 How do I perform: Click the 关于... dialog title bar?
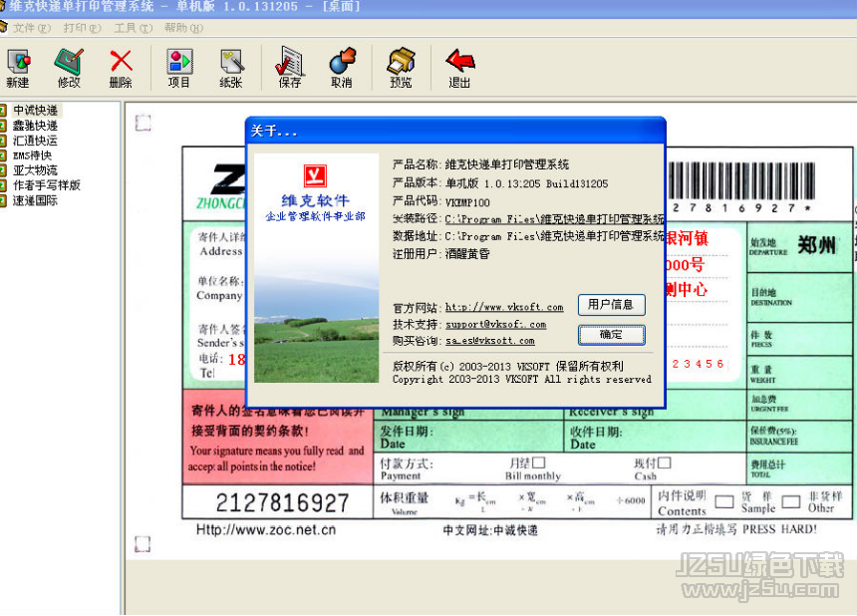click(x=455, y=131)
